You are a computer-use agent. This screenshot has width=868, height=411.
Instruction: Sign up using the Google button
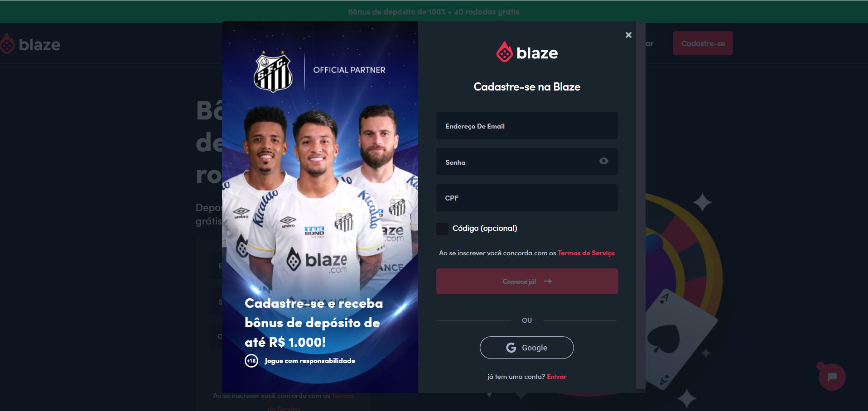click(527, 348)
